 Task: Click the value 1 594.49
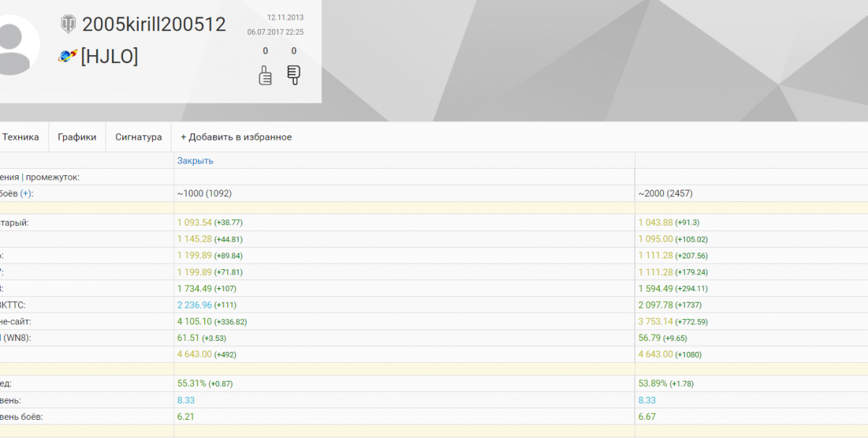[x=656, y=288]
